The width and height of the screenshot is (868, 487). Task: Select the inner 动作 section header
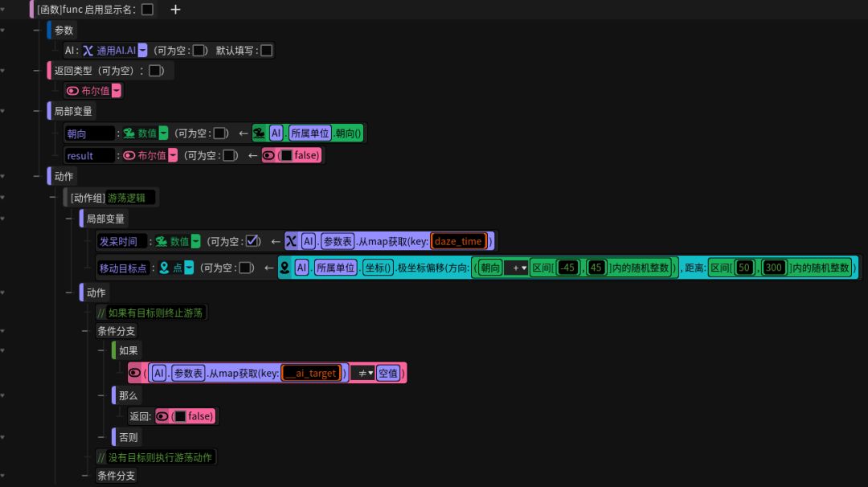[x=95, y=293]
